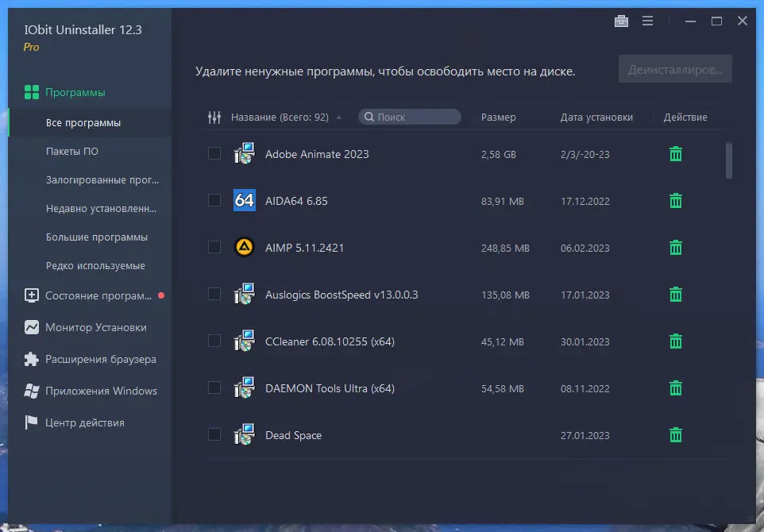Screen dimensions: 764x532
Task: Go to Состояние программ label
Action: (98, 295)
